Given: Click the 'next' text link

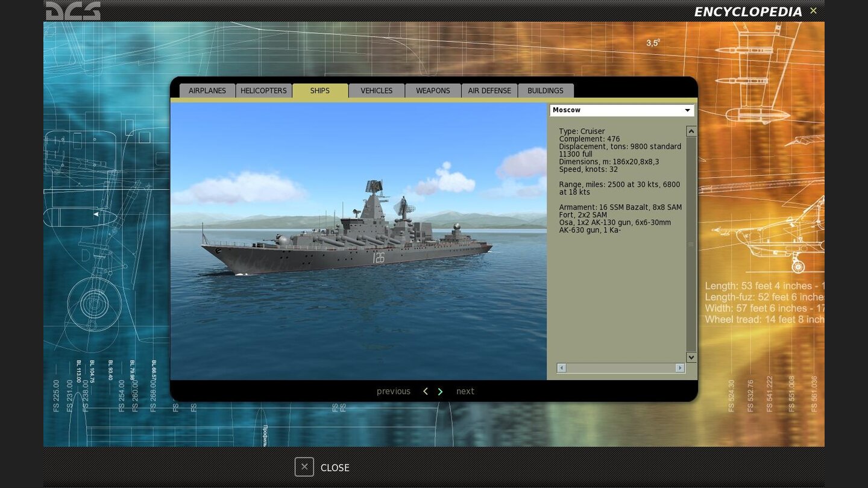Looking at the screenshot, I should (465, 392).
